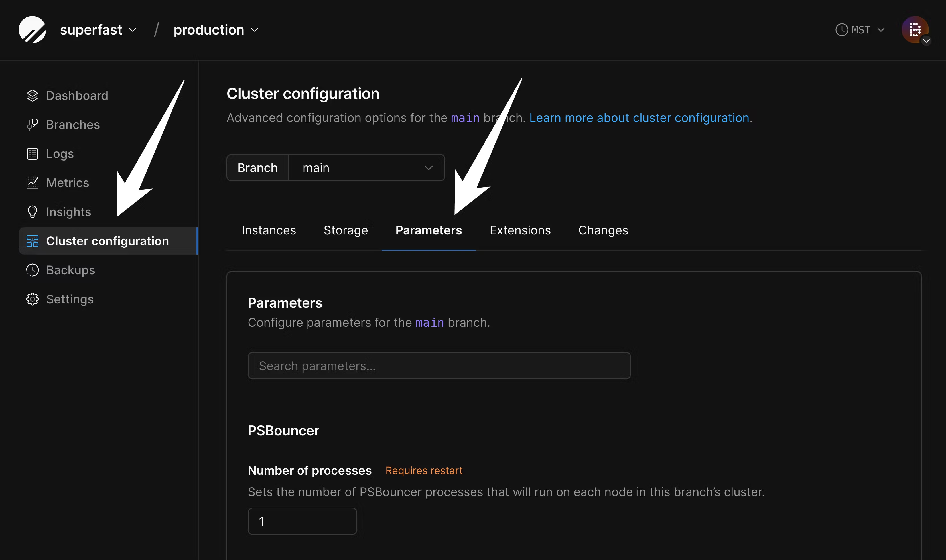The width and height of the screenshot is (946, 560).
Task: Open the Dashboard panel via its layers icon
Action: coord(33,95)
